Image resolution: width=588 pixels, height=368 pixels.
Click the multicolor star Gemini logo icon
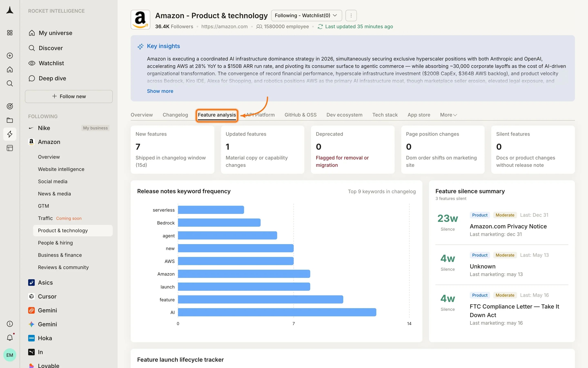click(x=31, y=324)
